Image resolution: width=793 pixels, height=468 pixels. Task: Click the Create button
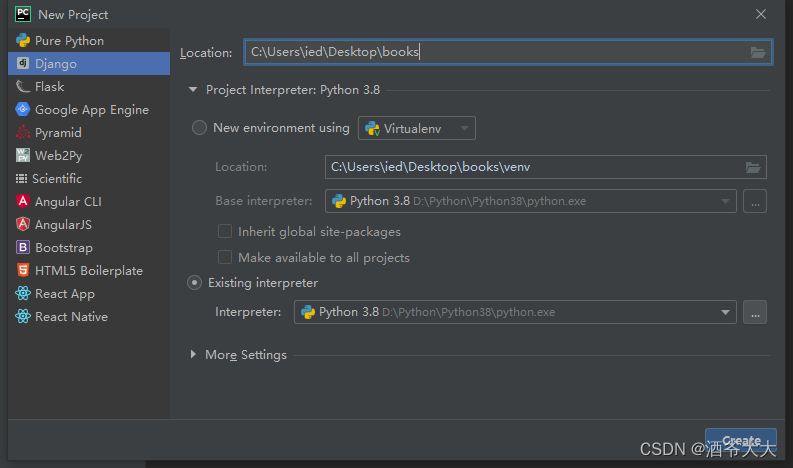[741, 441]
